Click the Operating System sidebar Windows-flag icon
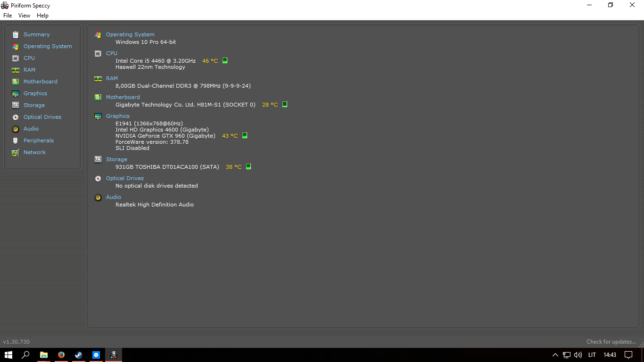The width and height of the screenshot is (644, 362). pos(16,46)
